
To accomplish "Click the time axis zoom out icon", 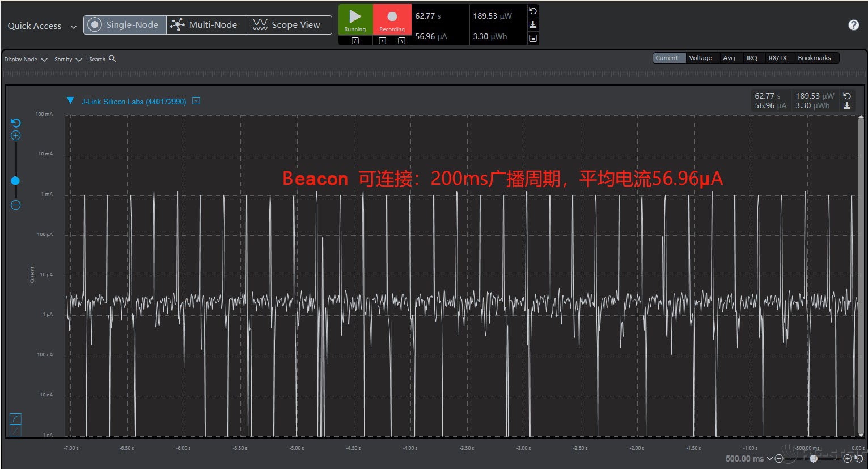I will (x=779, y=458).
